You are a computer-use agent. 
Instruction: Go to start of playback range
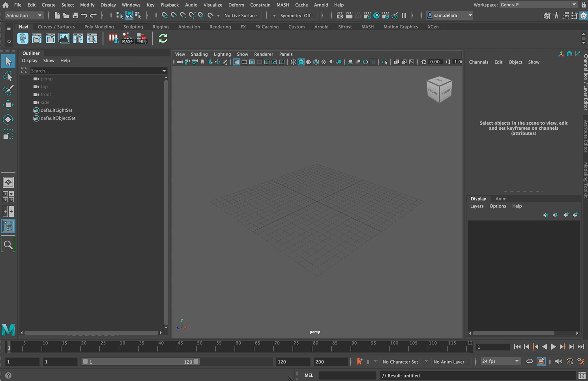coord(517,347)
